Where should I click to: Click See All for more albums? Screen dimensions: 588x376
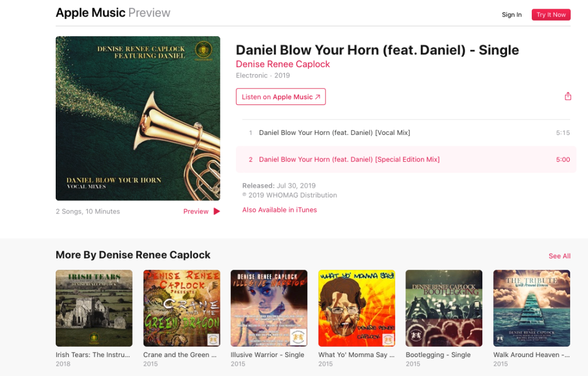tap(559, 256)
